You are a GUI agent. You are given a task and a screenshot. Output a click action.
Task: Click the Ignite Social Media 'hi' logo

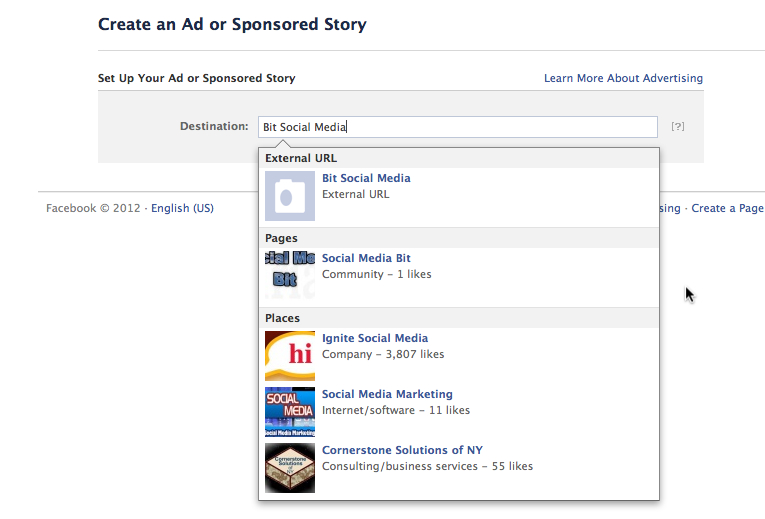click(290, 356)
